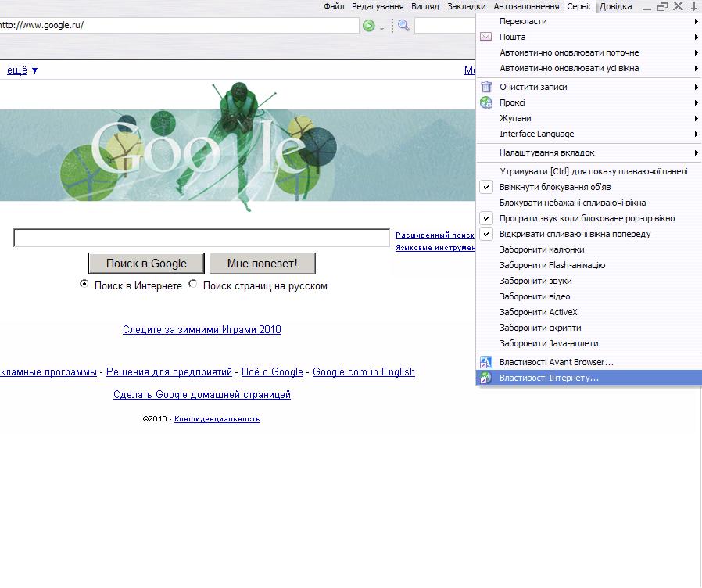The image size is (702, 588).
Task: Click the Поиск в Google button
Action: [146, 264]
